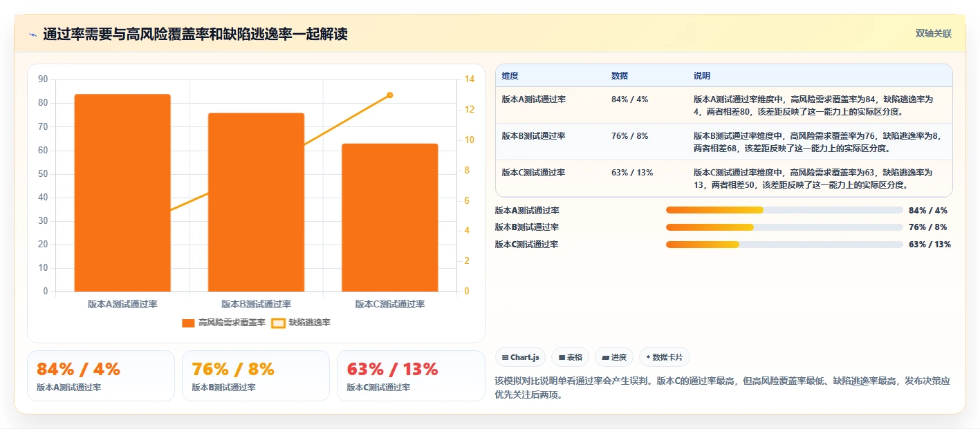Click 版本A测试通过率 in the table's first row
980x429 pixels.
(534, 99)
